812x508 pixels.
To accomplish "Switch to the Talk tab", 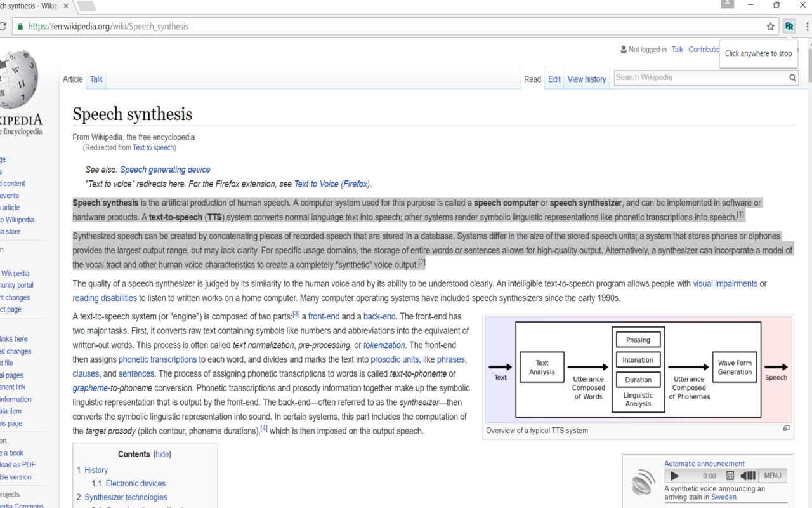I will click(96, 79).
